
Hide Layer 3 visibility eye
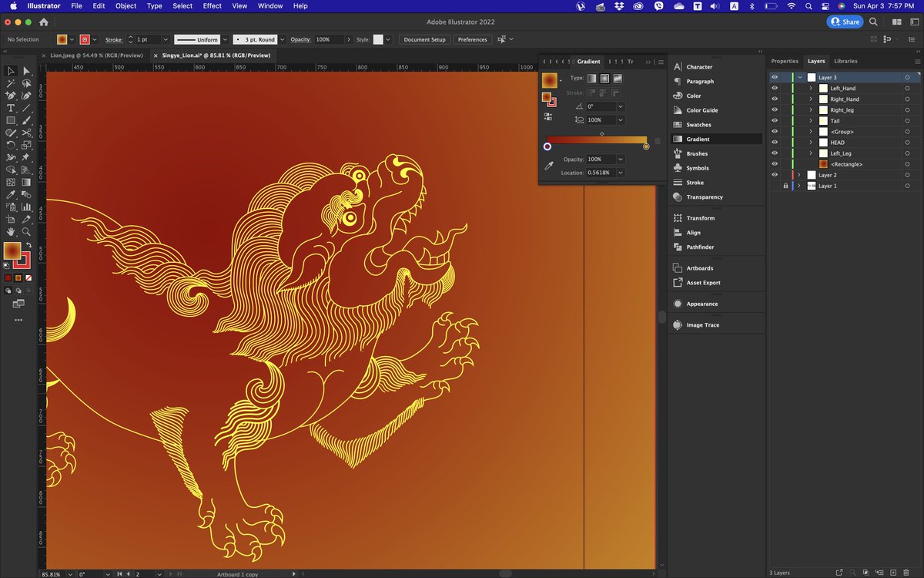pos(775,78)
